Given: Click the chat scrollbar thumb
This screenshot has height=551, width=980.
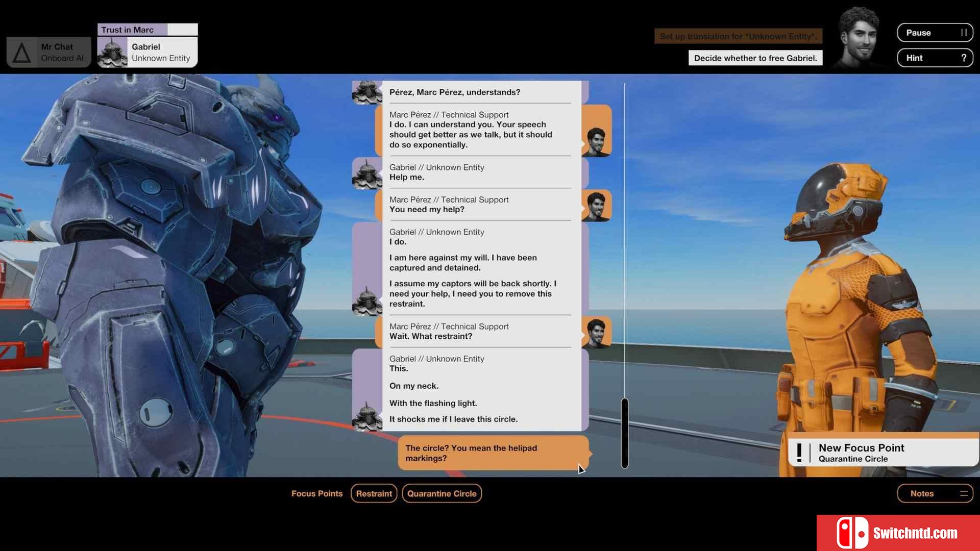Looking at the screenshot, I should (x=624, y=433).
